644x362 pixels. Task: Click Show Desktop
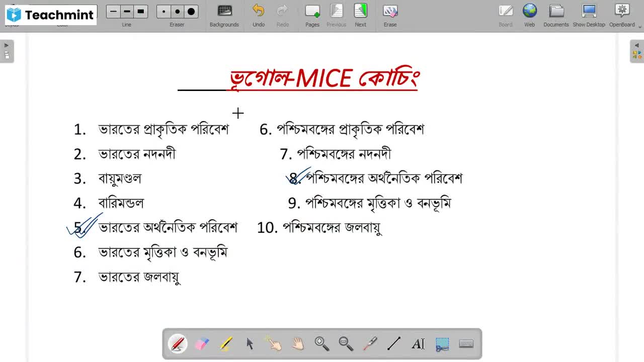589,16
